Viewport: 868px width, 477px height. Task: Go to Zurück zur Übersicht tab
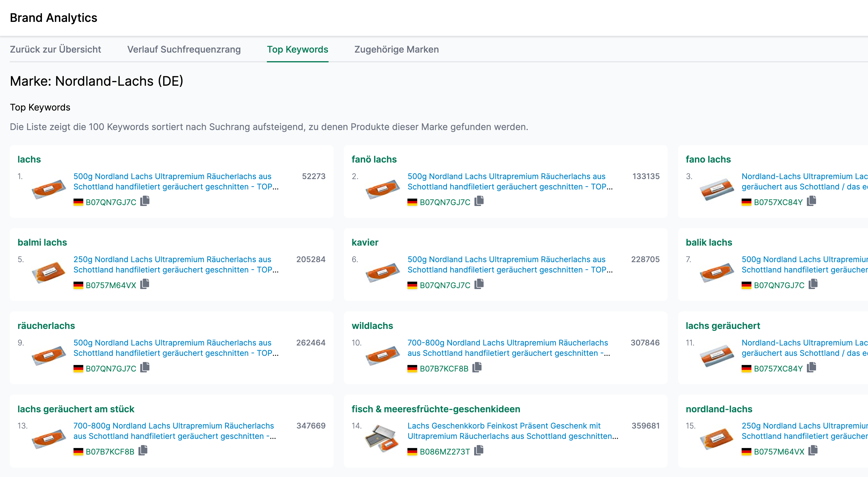click(55, 49)
